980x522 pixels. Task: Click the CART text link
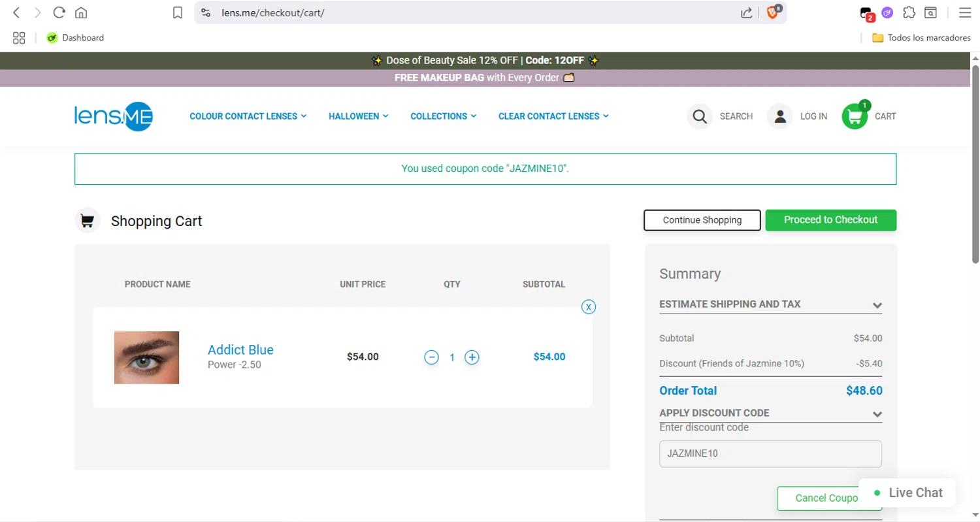[x=885, y=116]
